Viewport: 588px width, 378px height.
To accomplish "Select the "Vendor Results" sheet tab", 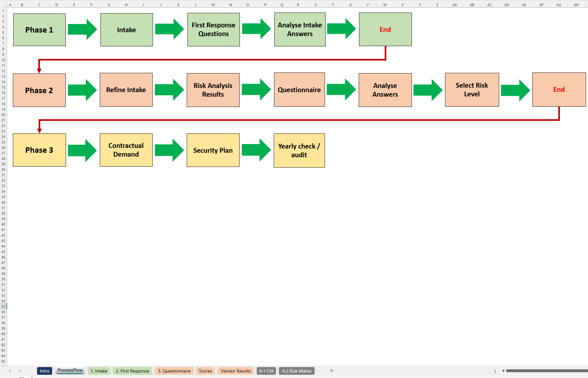I will tap(235, 371).
